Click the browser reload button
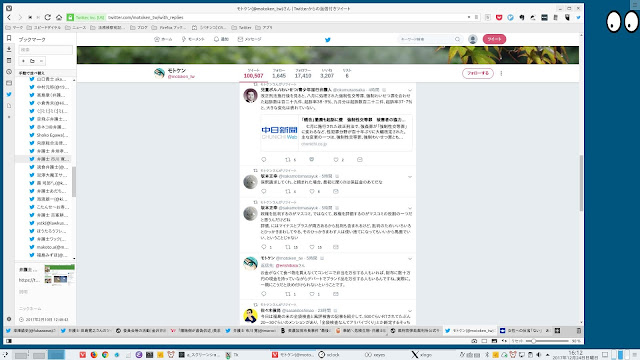 pyautogui.click(x=48, y=17)
